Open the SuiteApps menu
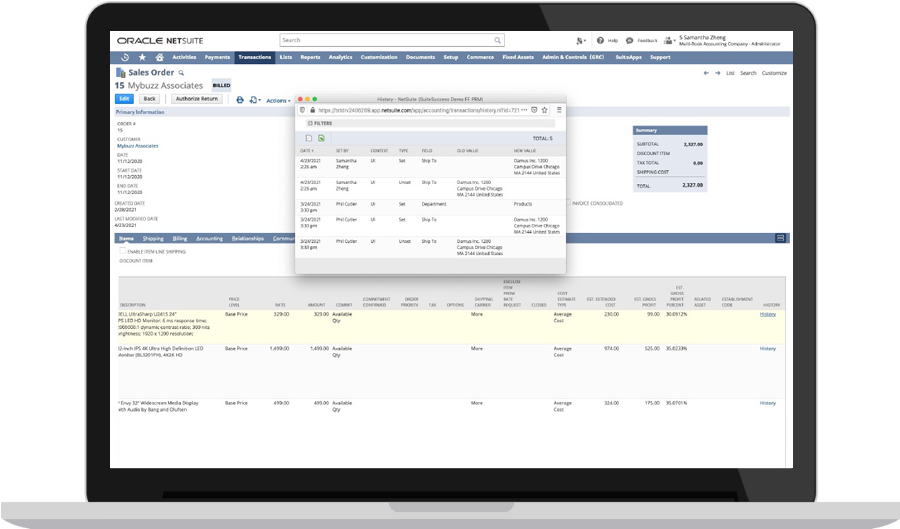900x529 pixels. tap(629, 57)
